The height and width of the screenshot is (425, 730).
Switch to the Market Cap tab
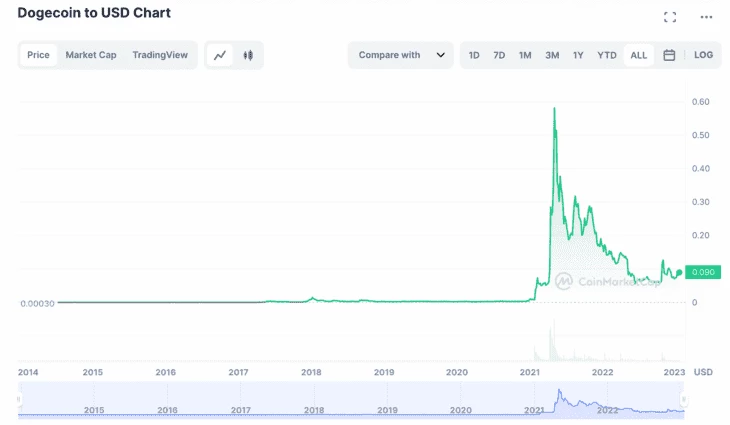tap(91, 55)
